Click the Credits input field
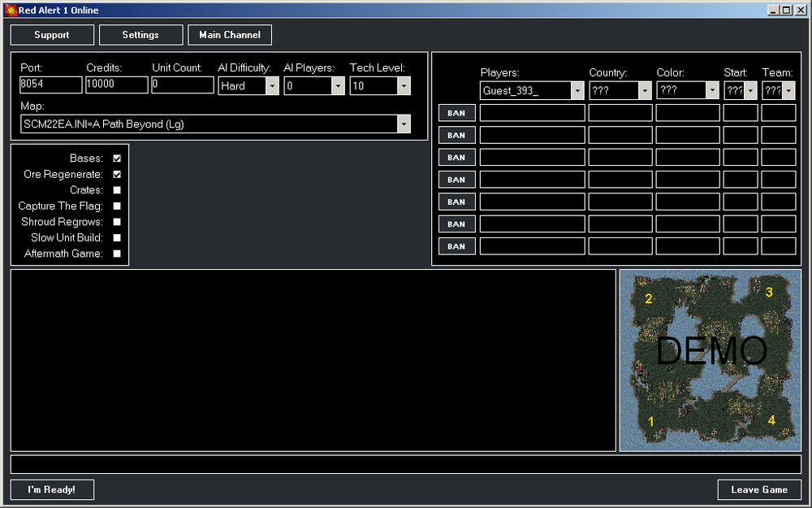Screen dimensions: 812x508 tap(116, 85)
